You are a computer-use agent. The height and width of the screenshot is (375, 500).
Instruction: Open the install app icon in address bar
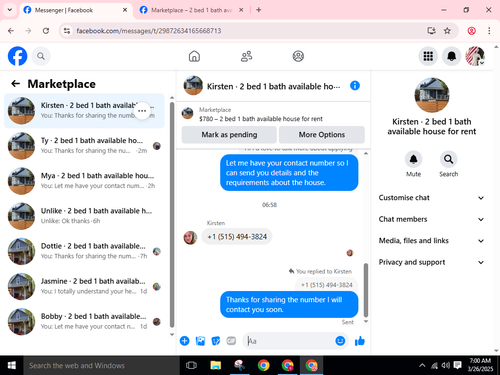pos(431,31)
